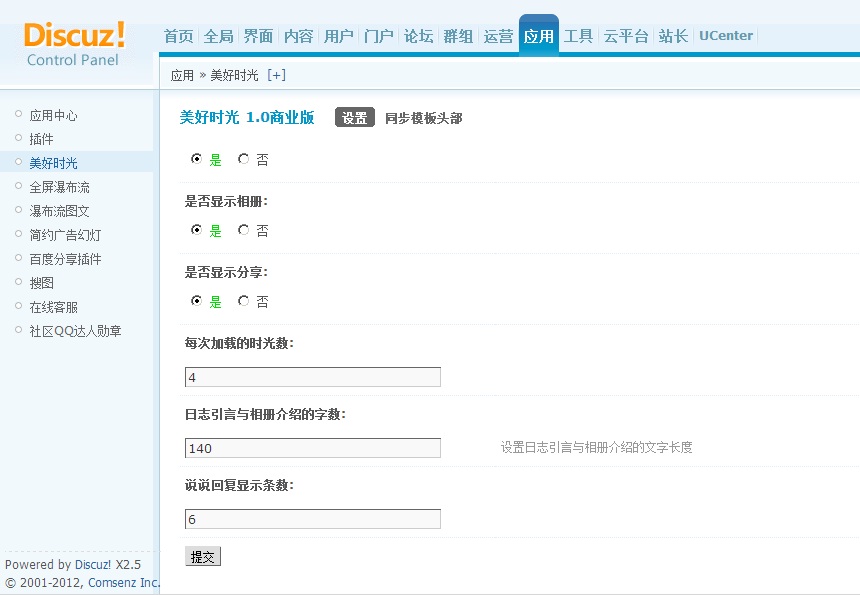The width and height of the screenshot is (860, 595).
Task: Click the [+] next to 美好时光 breadcrumb
Action: click(x=276, y=75)
